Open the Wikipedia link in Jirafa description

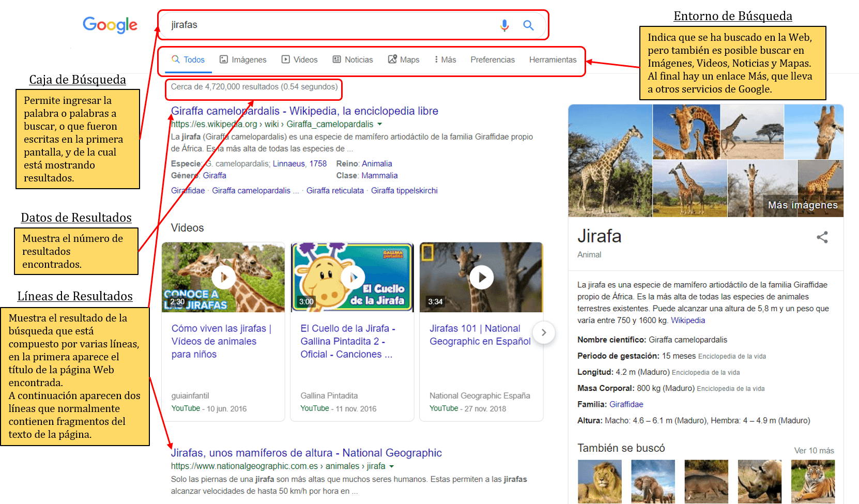tap(688, 320)
